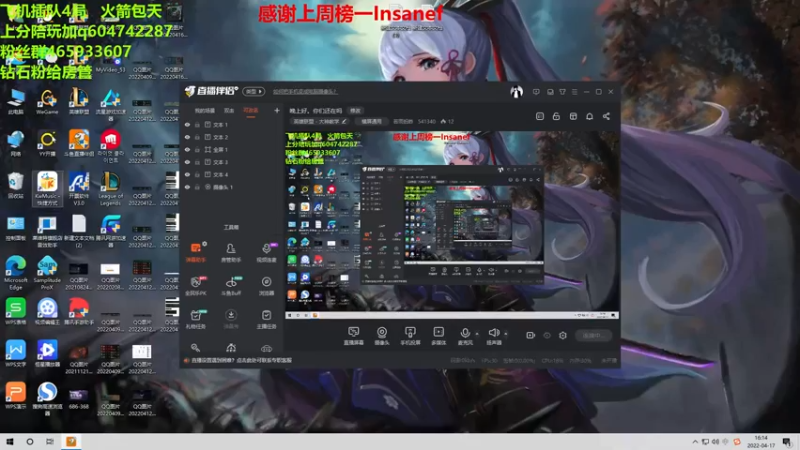This screenshot has width=800, height=450.
Task: Open the title bar hamburger menu
Action: tap(574, 92)
